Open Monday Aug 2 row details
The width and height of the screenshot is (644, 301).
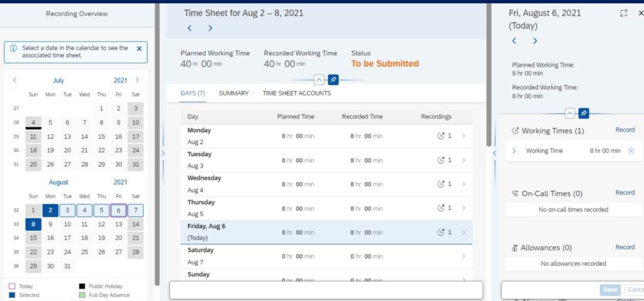(326, 136)
